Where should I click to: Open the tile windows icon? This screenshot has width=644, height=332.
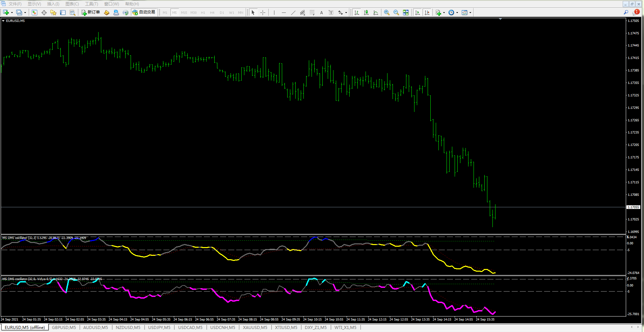[x=406, y=12]
